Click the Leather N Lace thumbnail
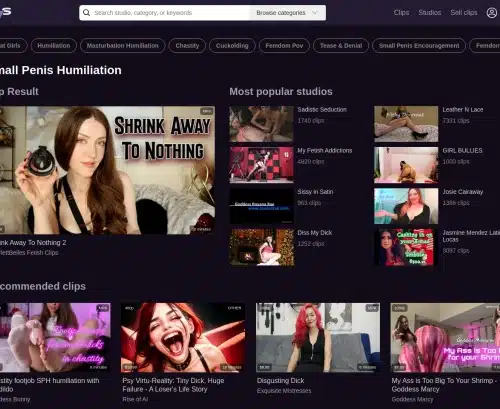 406,124
